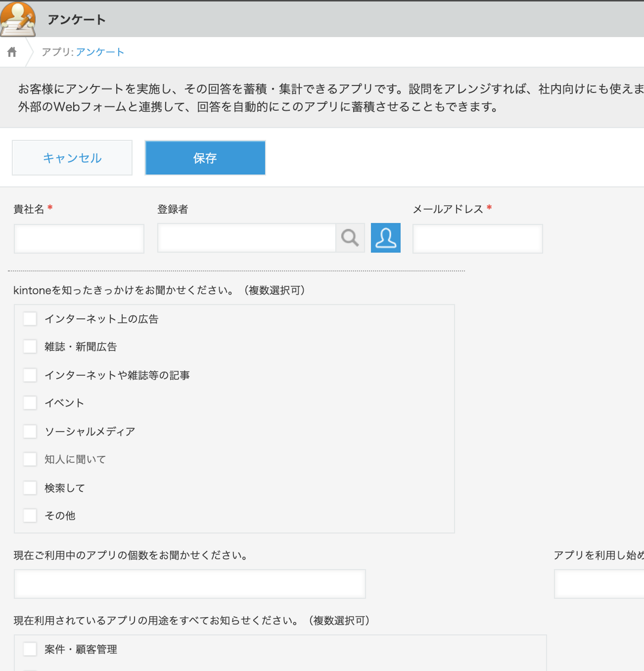Check the 知人に聞いて checkbox
Viewport: 644px width, 671px height.
tap(30, 459)
